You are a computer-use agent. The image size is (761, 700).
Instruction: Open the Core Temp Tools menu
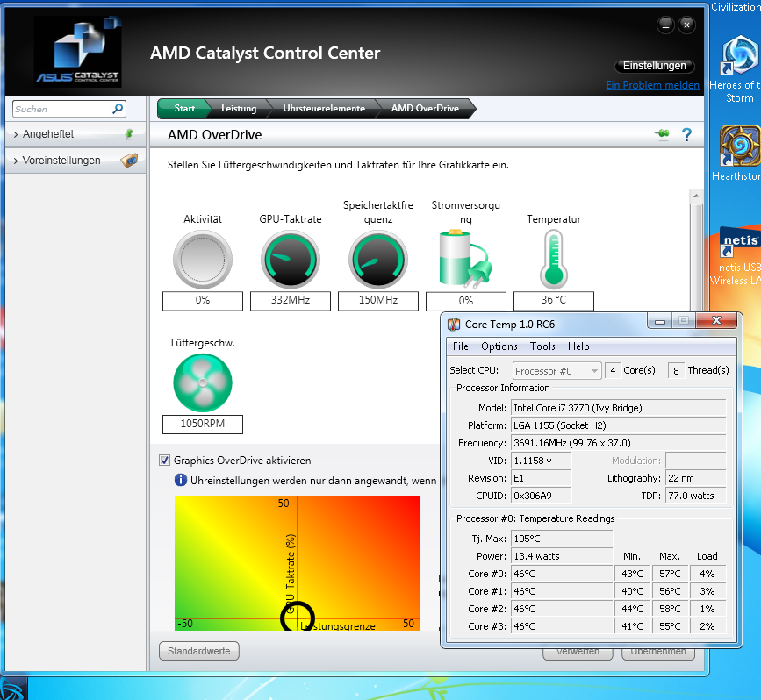coord(542,346)
